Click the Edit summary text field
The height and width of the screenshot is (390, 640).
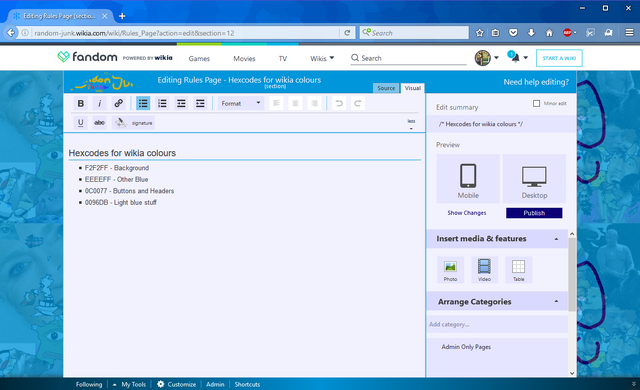click(x=501, y=124)
